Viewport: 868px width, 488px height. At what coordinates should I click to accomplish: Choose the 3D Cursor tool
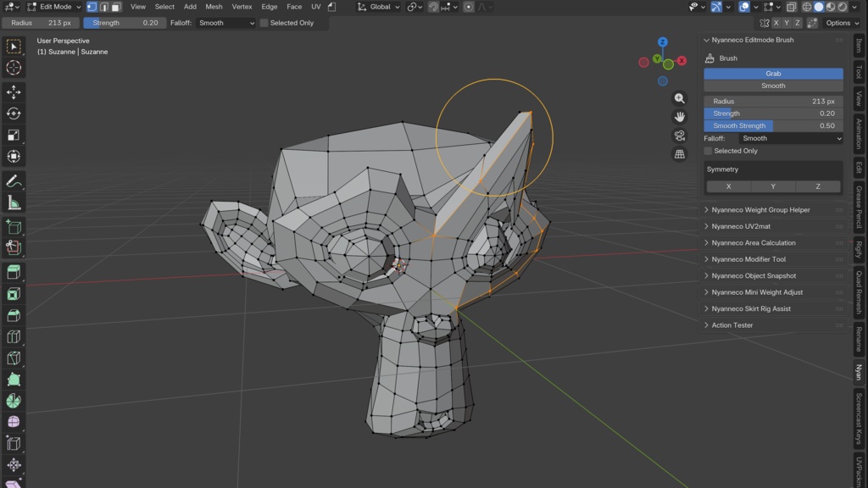(14, 68)
